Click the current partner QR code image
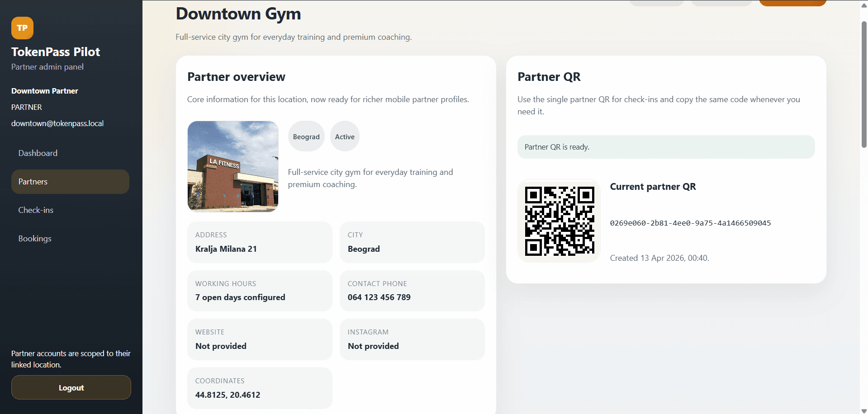This screenshot has height=414, width=868. pyautogui.click(x=559, y=221)
